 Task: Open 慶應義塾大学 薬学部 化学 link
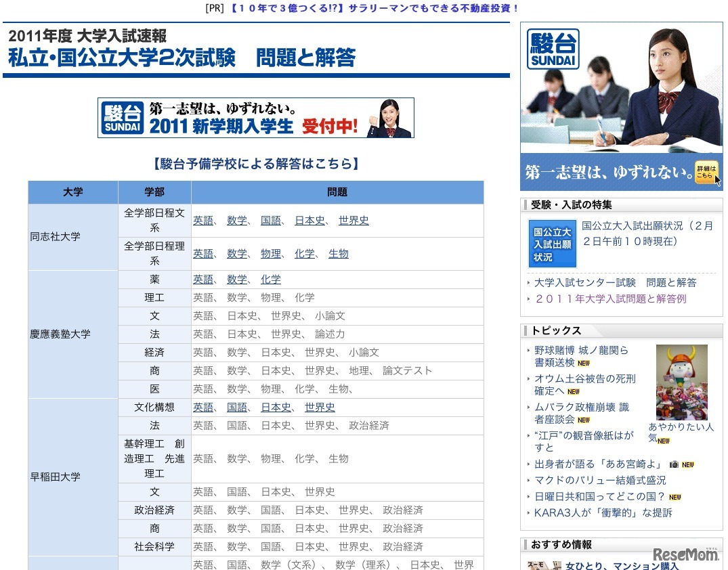tap(271, 280)
